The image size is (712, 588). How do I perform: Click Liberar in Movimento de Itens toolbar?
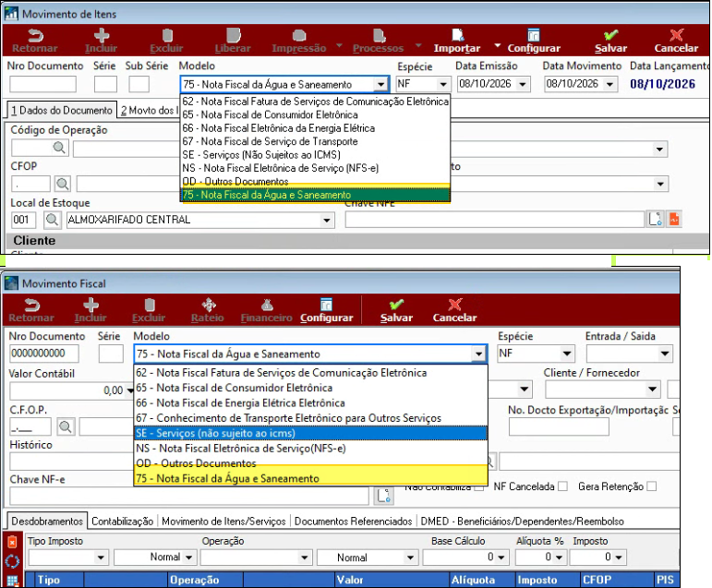[233, 41]
